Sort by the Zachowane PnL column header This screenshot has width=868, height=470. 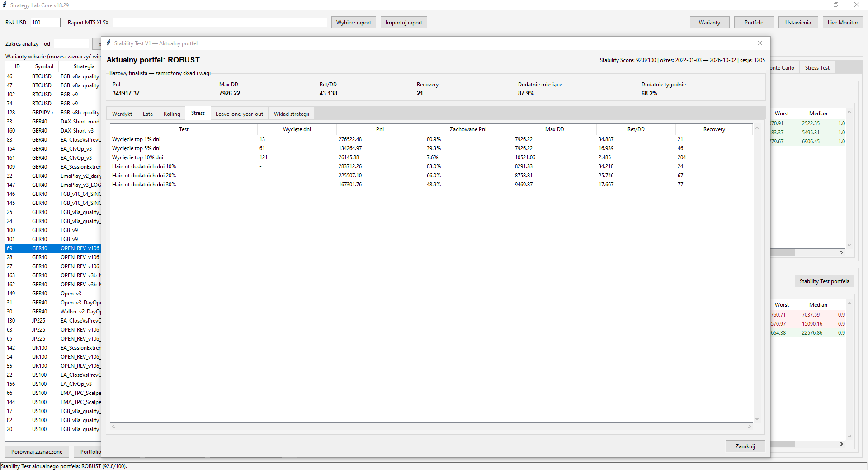(x=468, y=129)
